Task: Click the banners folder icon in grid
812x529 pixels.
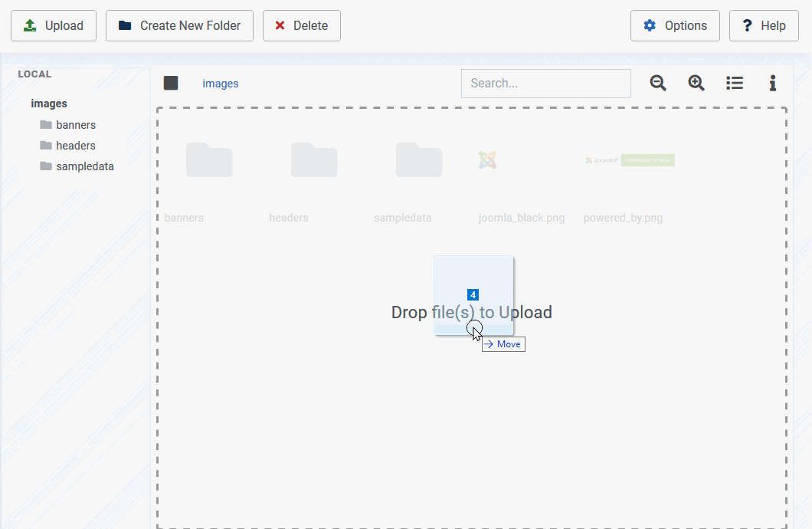Action: tap(209, 160)
